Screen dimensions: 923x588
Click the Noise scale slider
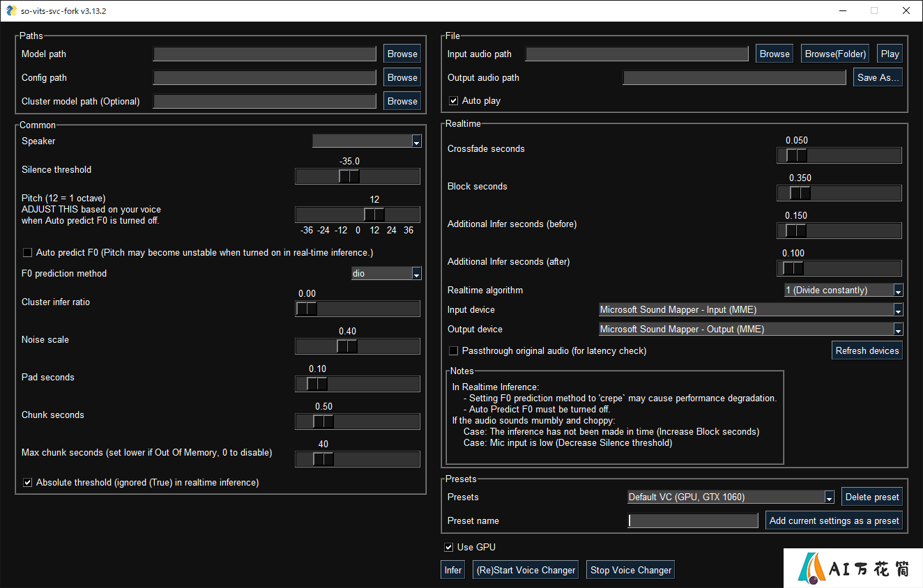click(x=358, y=346)
